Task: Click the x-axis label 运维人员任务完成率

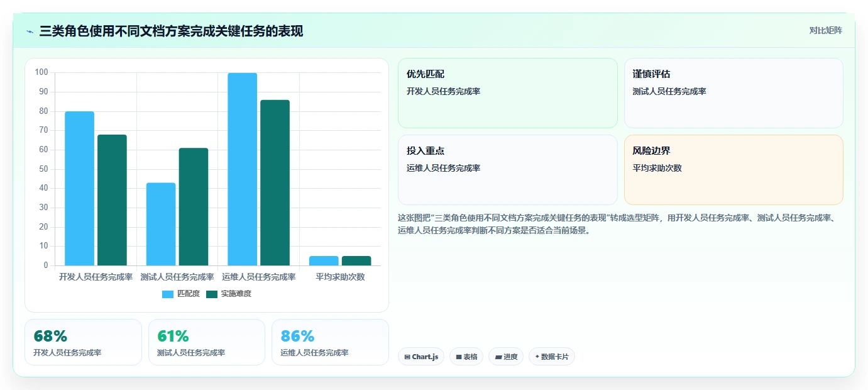Action: coord(258,277)
